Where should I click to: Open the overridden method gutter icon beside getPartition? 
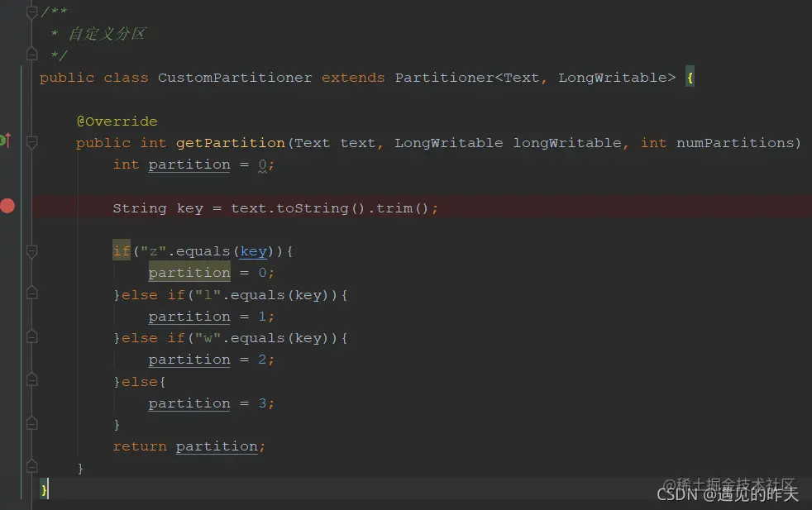(x=5, y=140)
